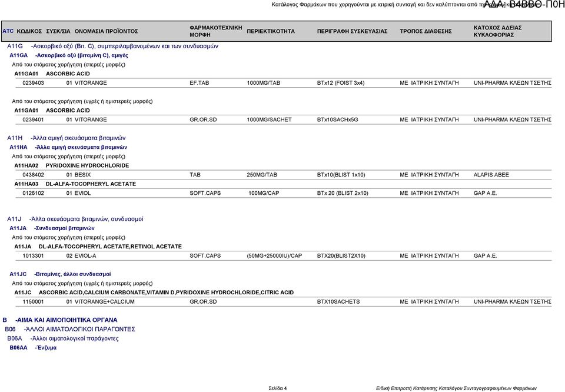Select the A11H vitamins heading
Viewport: 565px width, 392px height.
pyautogui.click(x=67, y=138)
